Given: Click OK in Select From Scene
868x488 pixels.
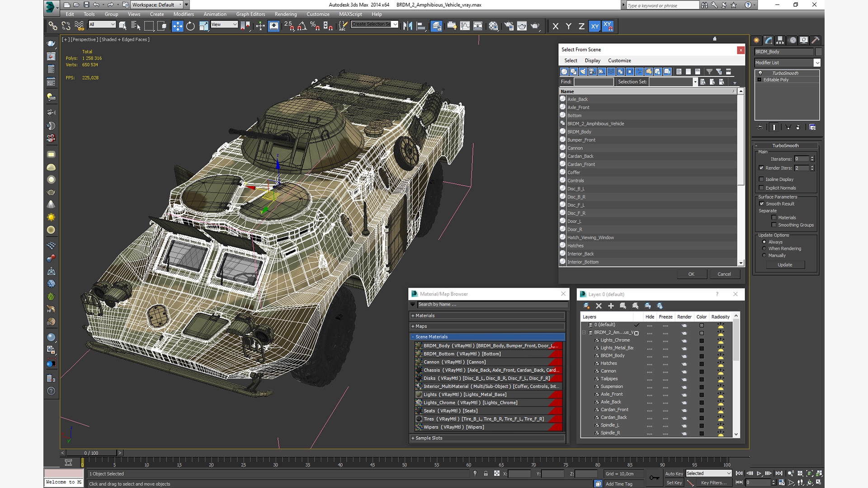Looking at the screenshot, I should tap(691, 274).
